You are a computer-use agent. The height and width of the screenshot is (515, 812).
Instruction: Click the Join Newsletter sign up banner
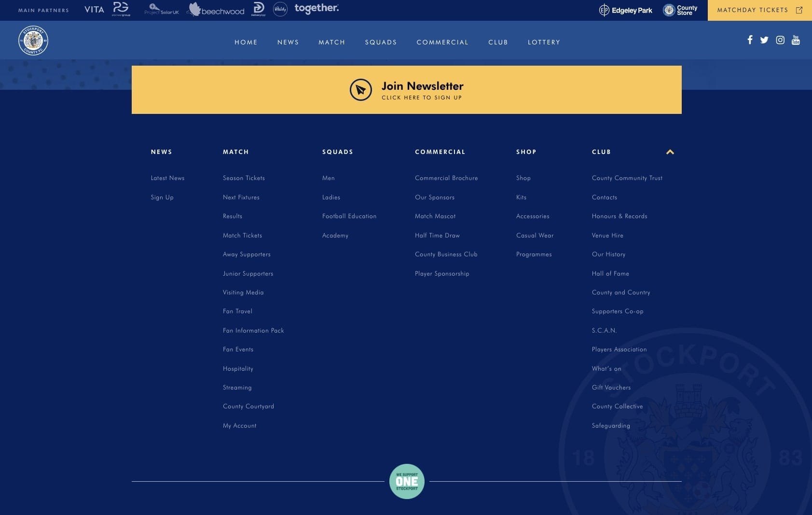(x=407, y=90)
